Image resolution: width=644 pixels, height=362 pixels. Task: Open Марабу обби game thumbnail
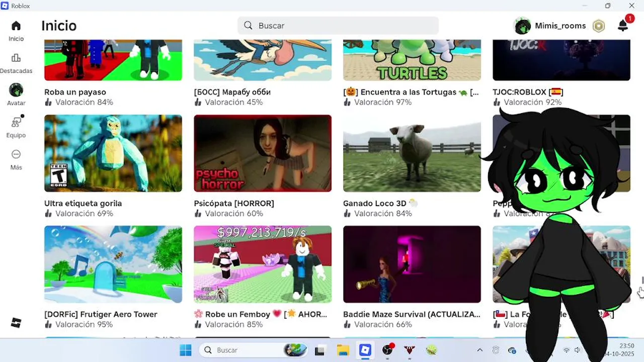pyautogui.click(x=263, y=60)
